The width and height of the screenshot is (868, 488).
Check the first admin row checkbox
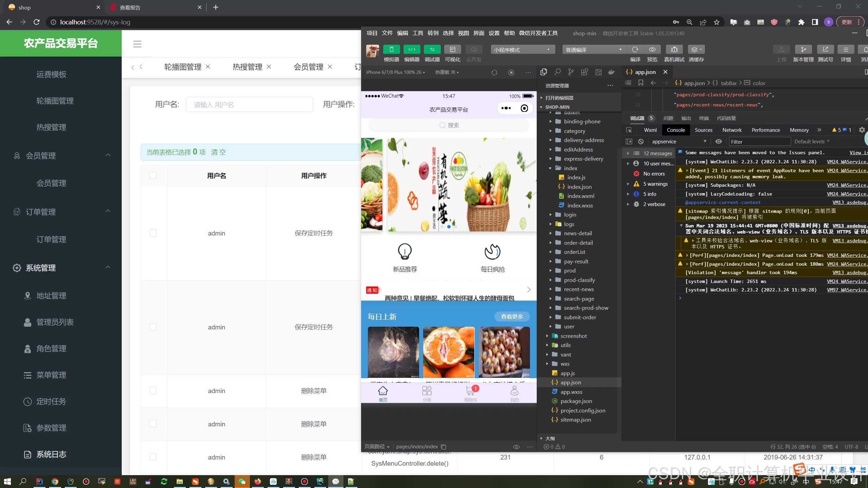coord(153,233)
